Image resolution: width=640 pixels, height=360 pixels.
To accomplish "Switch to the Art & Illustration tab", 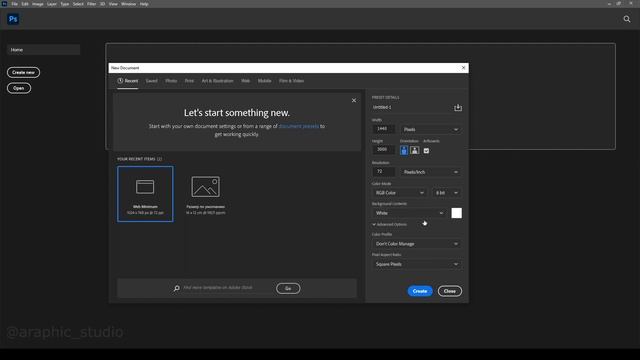I will (218, 81).
